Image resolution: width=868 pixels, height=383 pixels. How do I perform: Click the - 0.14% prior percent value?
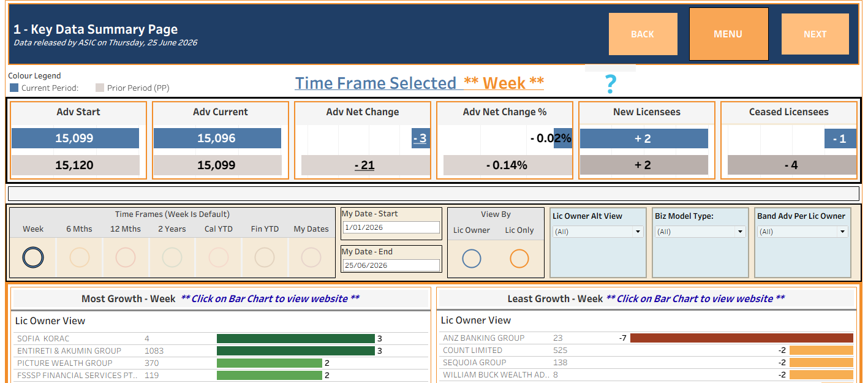(x=507, y=165)
